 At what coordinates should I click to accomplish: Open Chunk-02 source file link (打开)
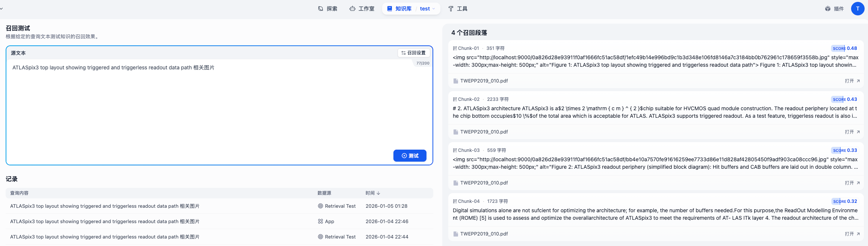point(852,132)
